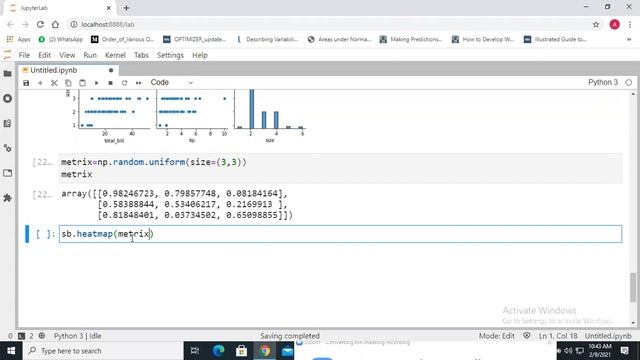640x360 pixels.
Task: Open the Run menu
Action: click(90, 55)
